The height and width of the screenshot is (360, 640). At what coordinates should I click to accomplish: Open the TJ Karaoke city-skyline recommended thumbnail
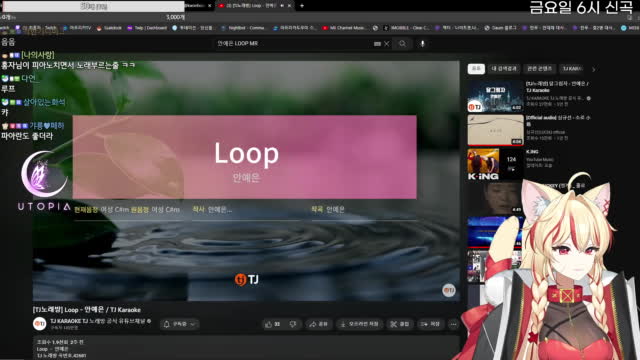click(x=496, y=96)
